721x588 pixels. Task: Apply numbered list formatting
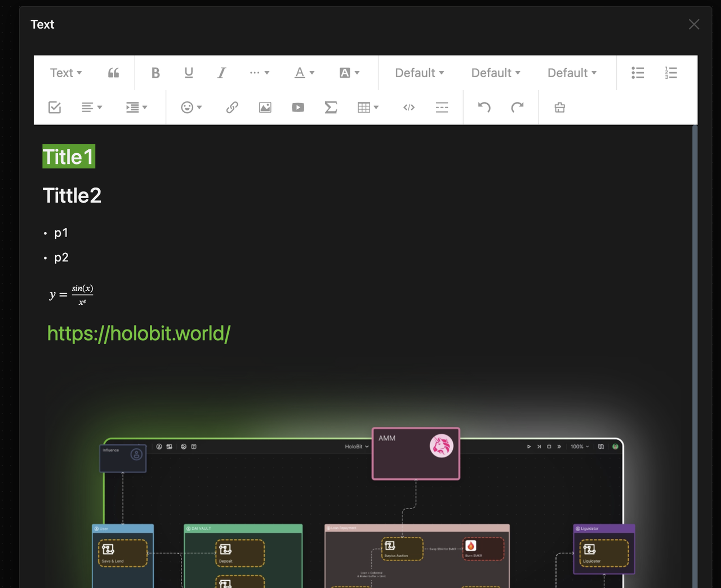(671, 73)
